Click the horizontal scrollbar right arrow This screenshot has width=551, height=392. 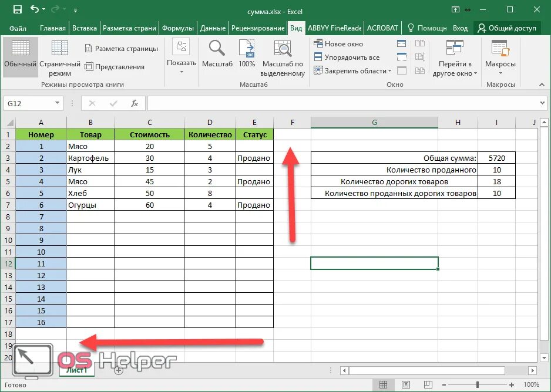[533, 371]
